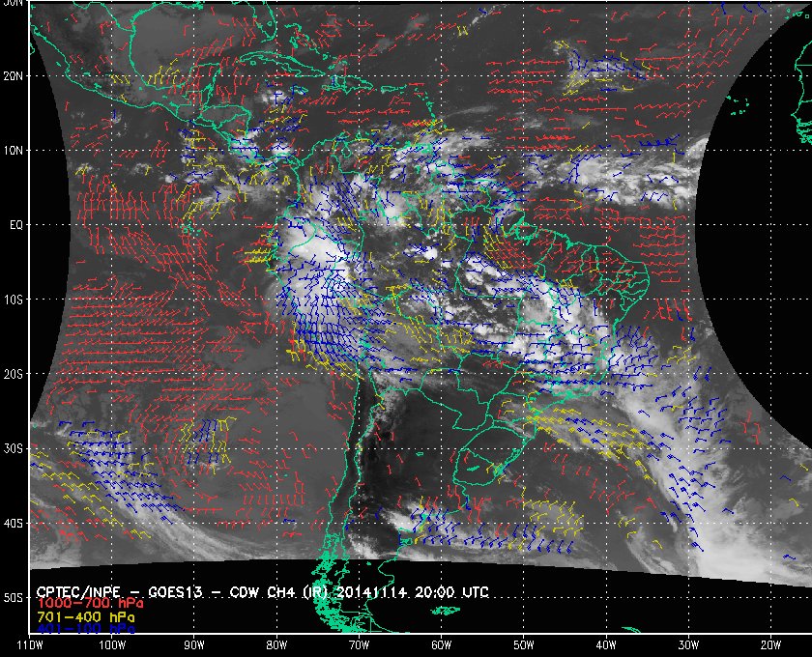
Task: Click the 10S latitude label
Action: coord(14,300)
